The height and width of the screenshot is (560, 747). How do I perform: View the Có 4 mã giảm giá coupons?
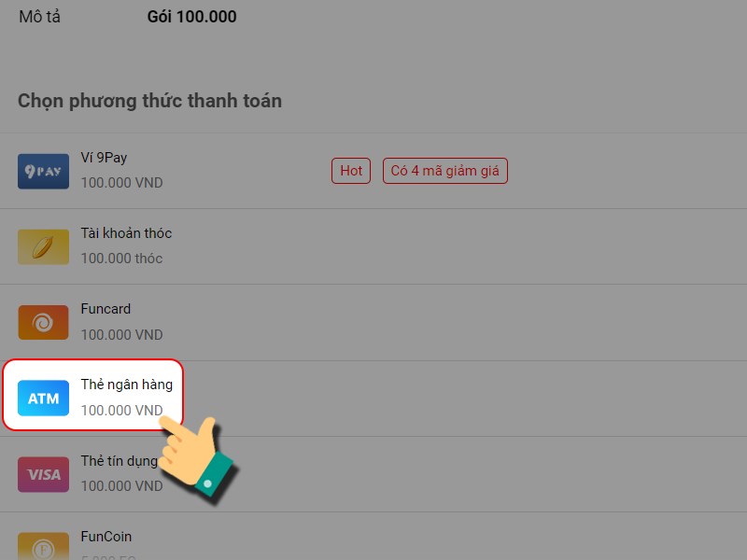tap(445, 171)
